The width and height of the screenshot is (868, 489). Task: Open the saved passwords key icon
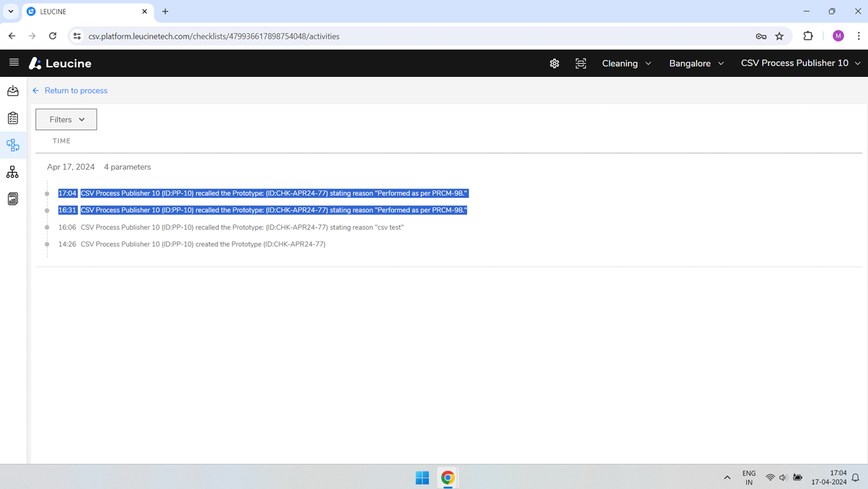761,36
